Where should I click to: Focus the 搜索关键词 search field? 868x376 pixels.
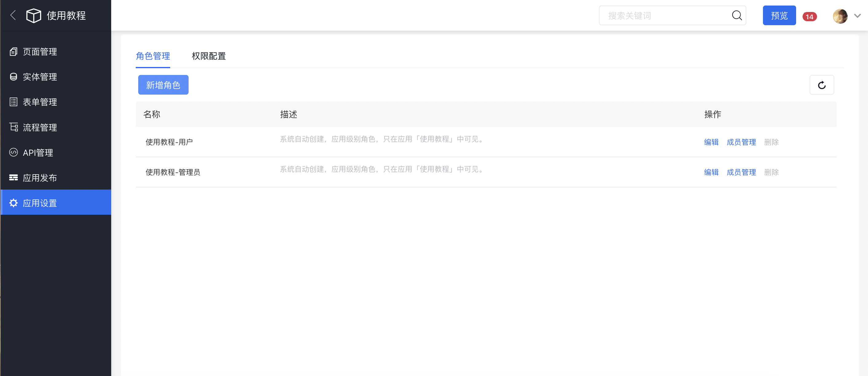pyautogui.click(x=672, y=15)
